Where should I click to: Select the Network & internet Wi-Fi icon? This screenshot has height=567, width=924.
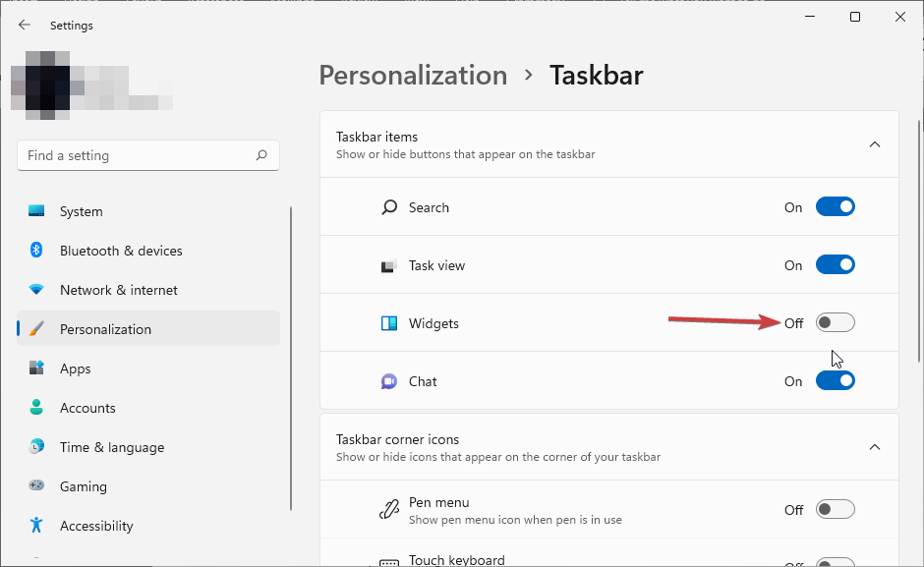(36, 290)
